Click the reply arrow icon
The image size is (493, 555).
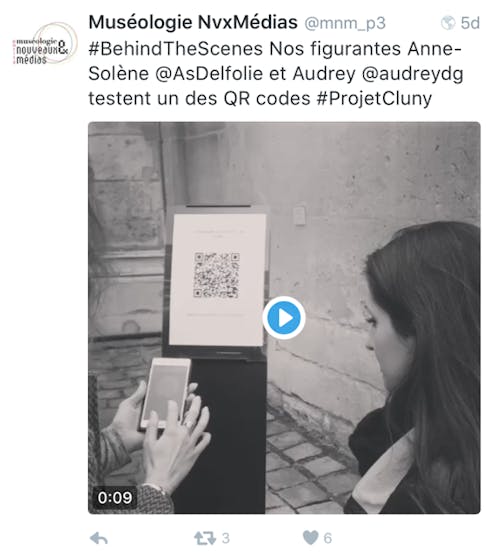pyautogui.click(x=99, y=538)
